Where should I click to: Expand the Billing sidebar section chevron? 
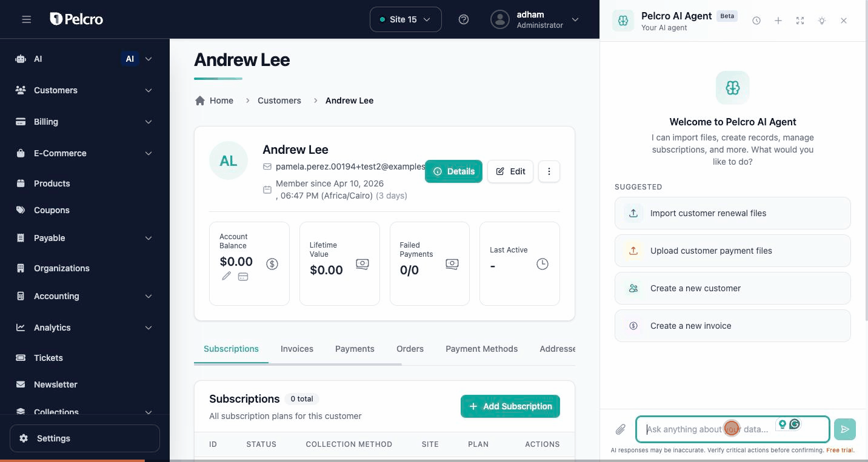point(149,122)
